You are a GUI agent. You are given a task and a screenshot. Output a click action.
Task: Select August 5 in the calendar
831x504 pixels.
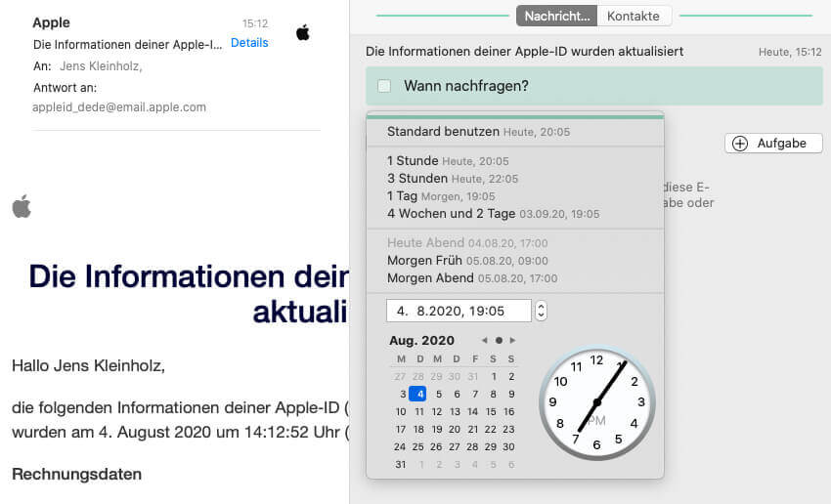click(439, 394)
